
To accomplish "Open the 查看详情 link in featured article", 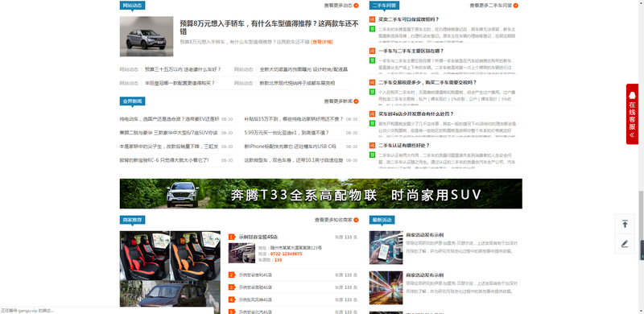I will click(322, 42).
